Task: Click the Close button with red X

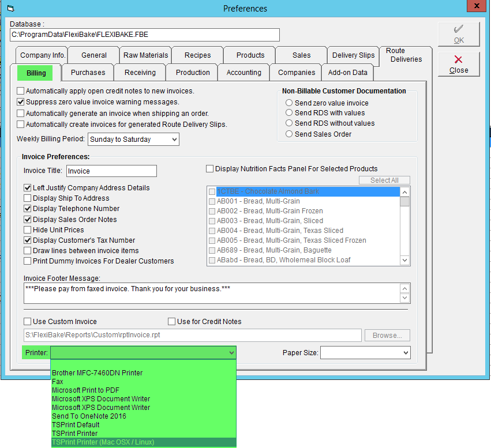Action: pos(459,64)
